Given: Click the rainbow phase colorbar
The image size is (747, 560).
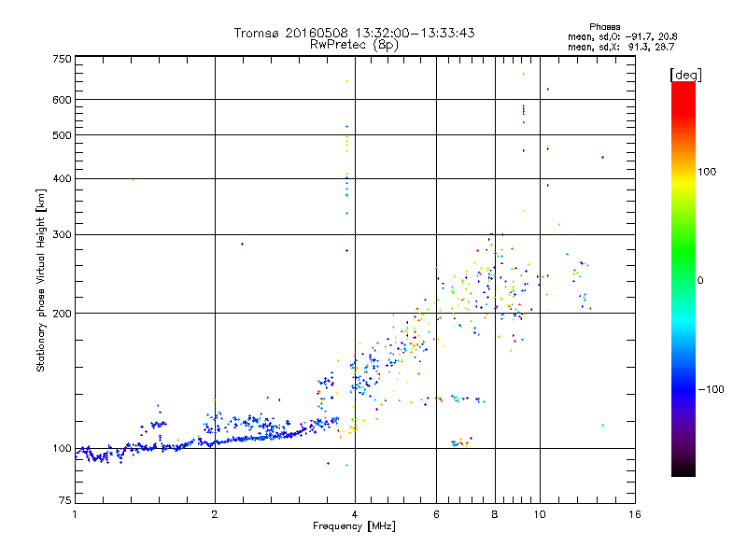Looking at the screenshot, I should pyautogui.click(x=684, y=278).
